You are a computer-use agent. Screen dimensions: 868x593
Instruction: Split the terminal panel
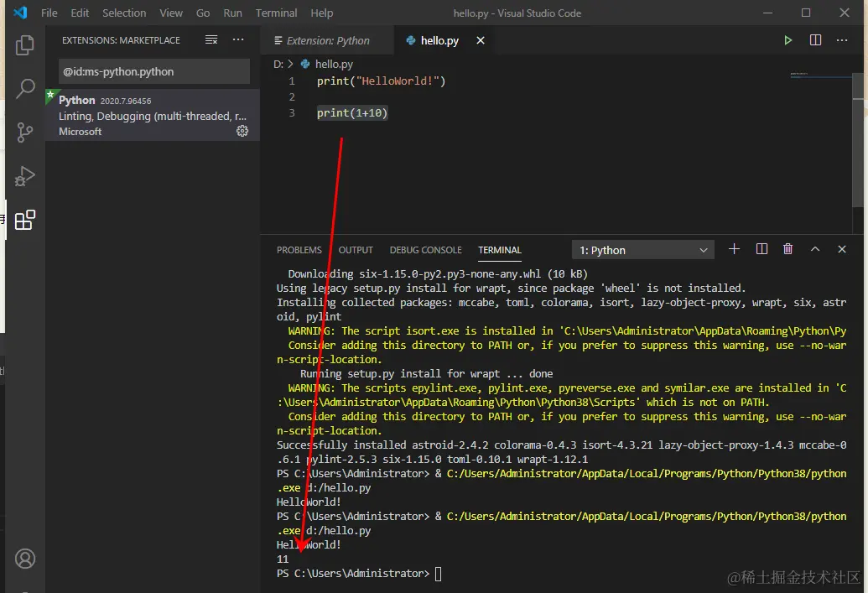(x=761, y=249)
